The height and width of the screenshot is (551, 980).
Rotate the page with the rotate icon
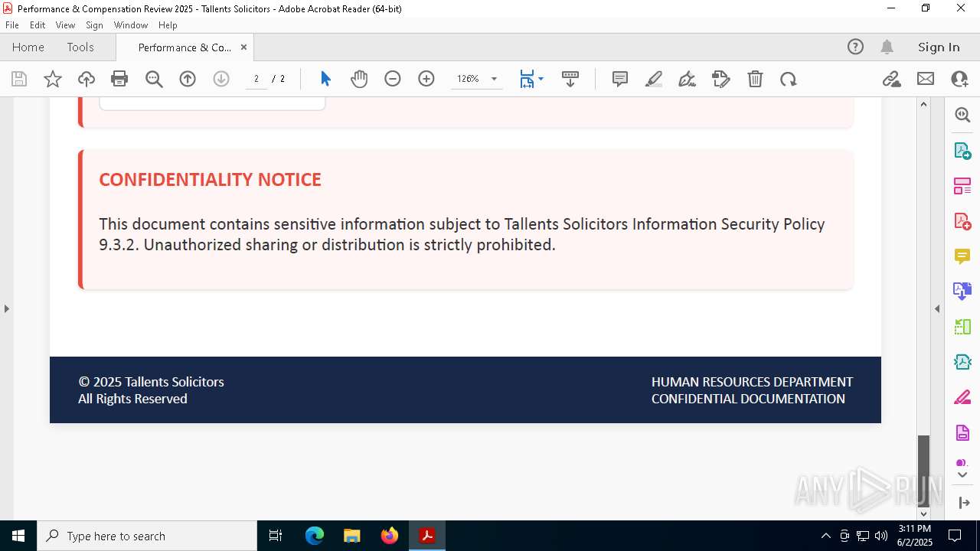789,79
